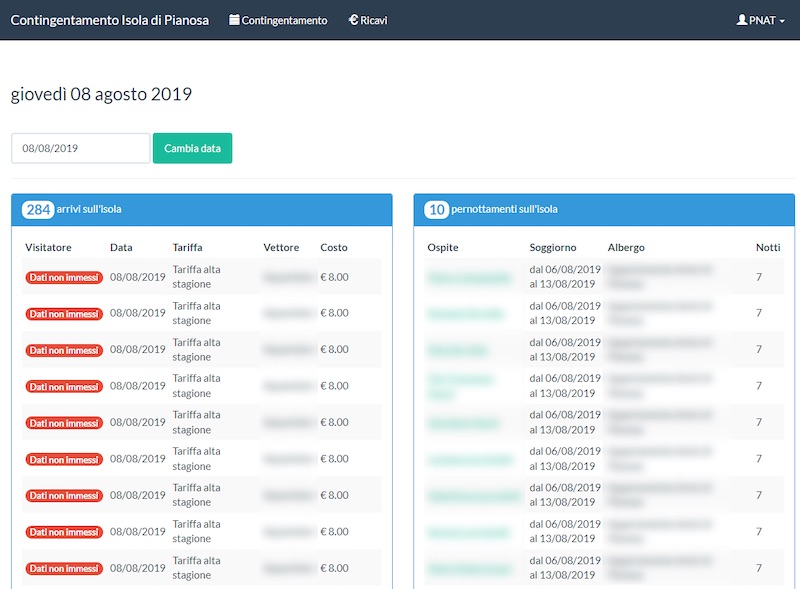The image size is (800, 589).
Task: Open the Contingentamento menu item
Action: point(284,20)
